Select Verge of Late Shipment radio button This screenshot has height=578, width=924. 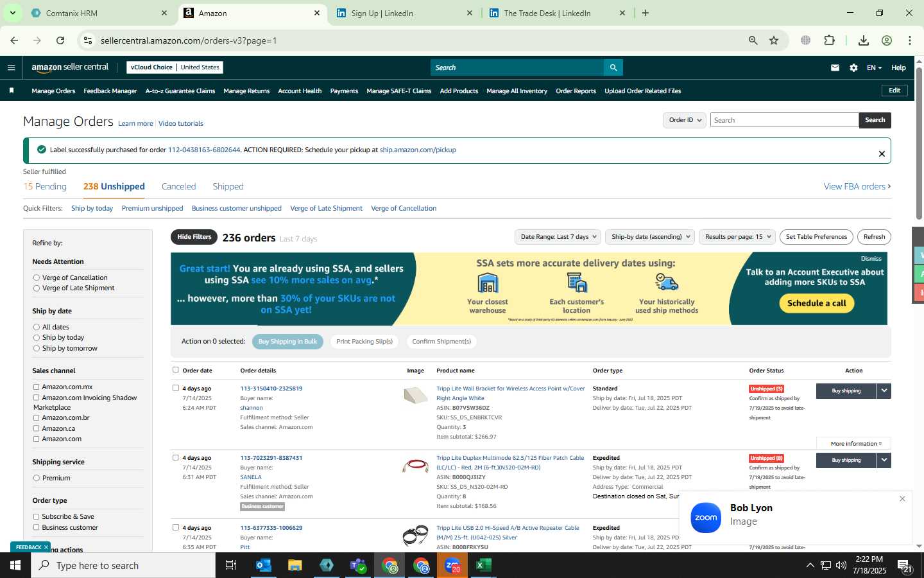(x=37, y=288)
